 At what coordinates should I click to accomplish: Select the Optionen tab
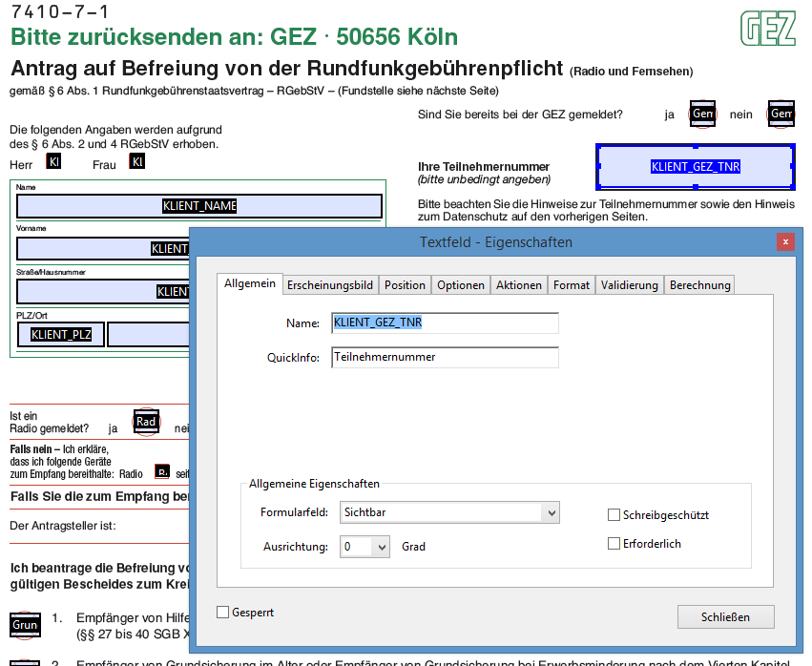click(460, 285)
